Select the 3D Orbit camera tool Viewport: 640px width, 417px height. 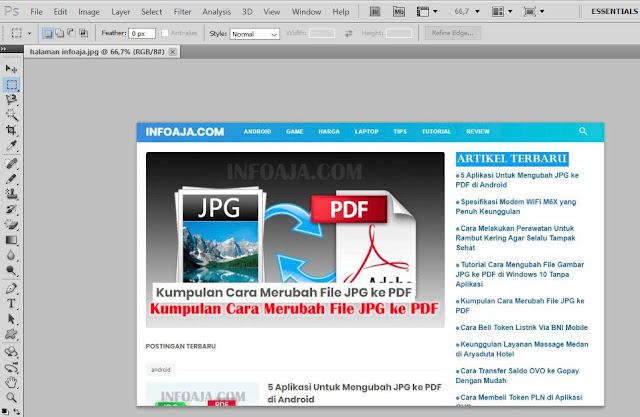[x=11, y=368]
